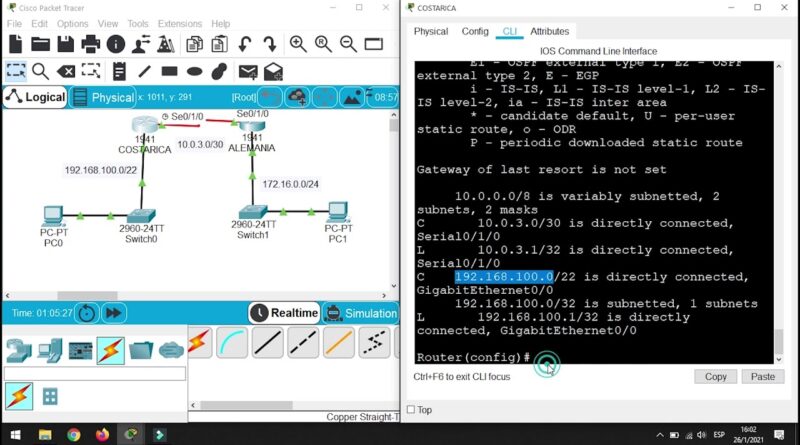Image resolution: width=800 pixels, height=445 pixels.
Task: Open the File menu
Action: 14,24
